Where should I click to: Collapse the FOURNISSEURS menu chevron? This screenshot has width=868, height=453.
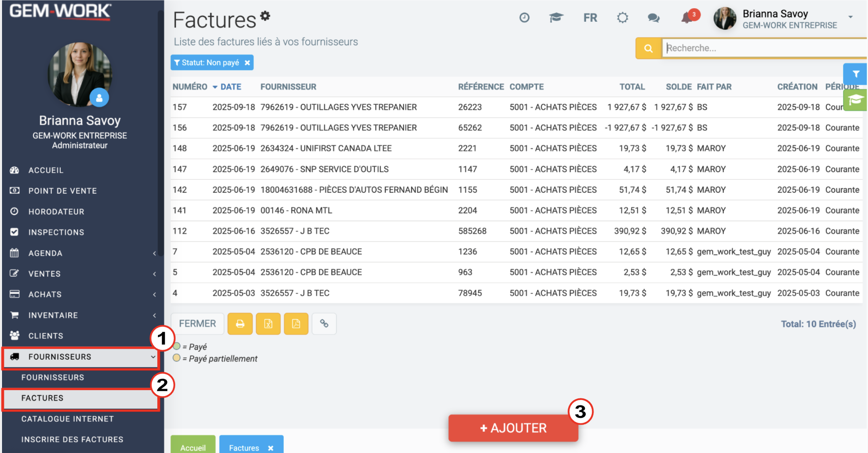[153, 357]
